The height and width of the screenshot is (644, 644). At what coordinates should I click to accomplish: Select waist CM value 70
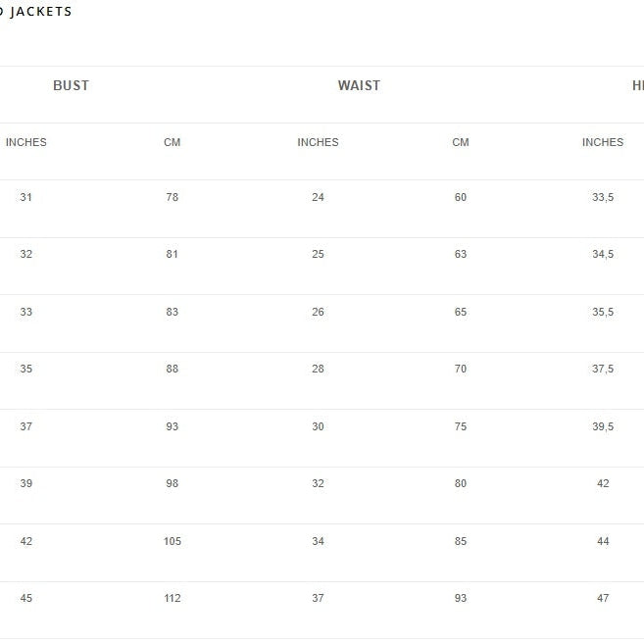461,369
